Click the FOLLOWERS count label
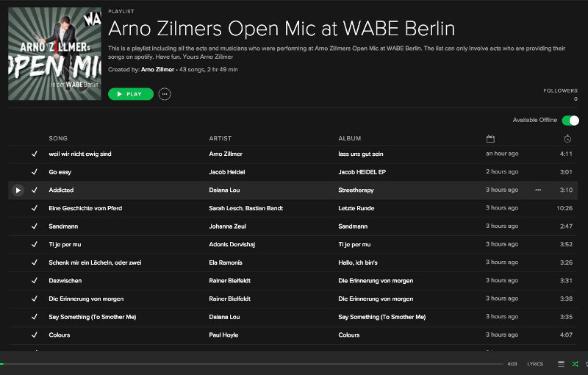This screenshot has height=375, width=588. [x=560, y=90]
